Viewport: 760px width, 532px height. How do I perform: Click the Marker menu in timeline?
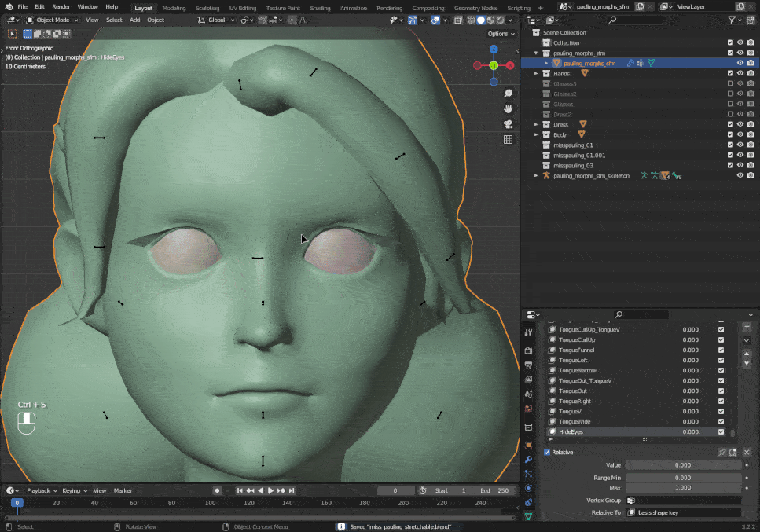(123, 490)
